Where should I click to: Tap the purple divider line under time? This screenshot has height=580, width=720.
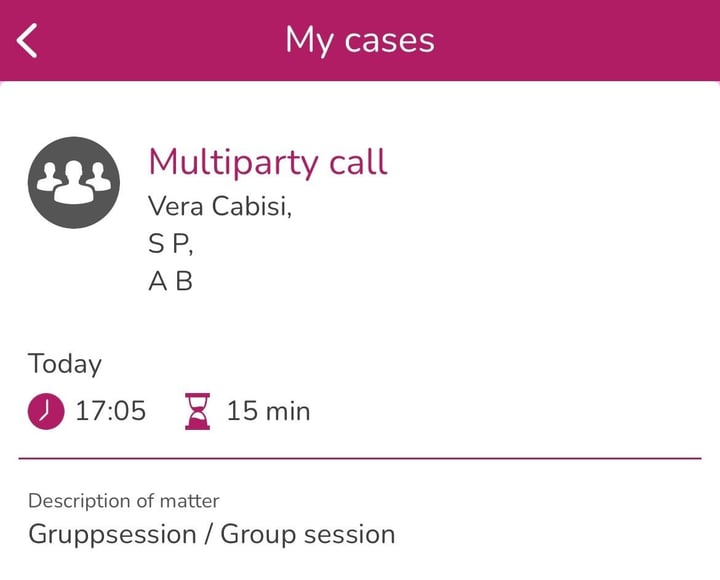[x=360, y=458]
